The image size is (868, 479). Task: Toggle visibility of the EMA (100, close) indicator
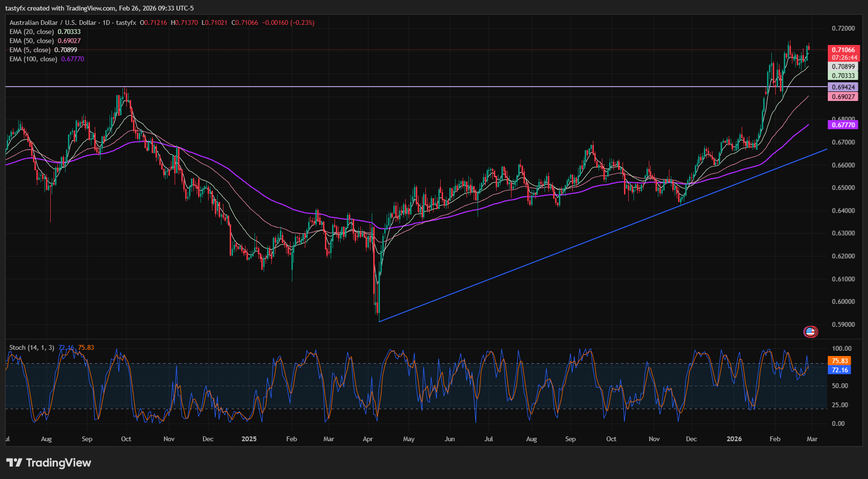click(33, 59)
